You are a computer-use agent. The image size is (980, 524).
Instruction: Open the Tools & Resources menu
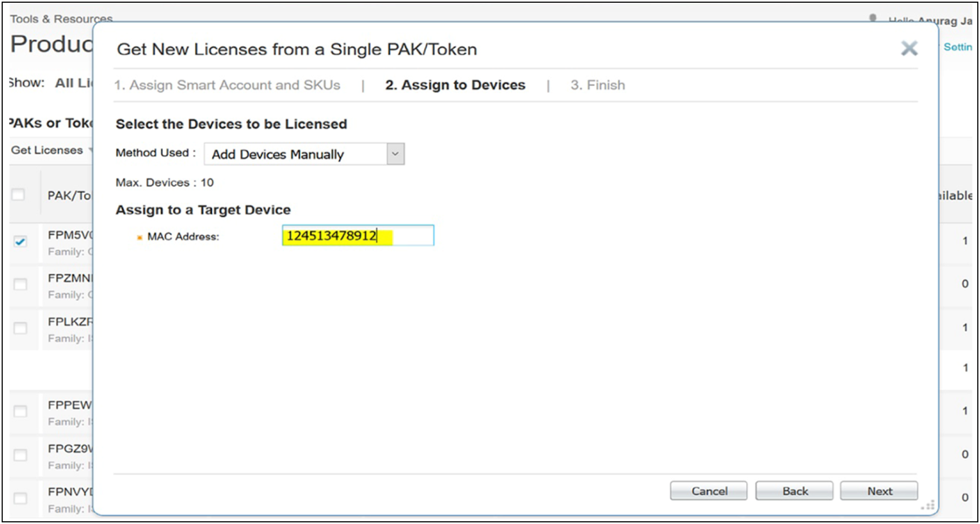tap(61, 18)
